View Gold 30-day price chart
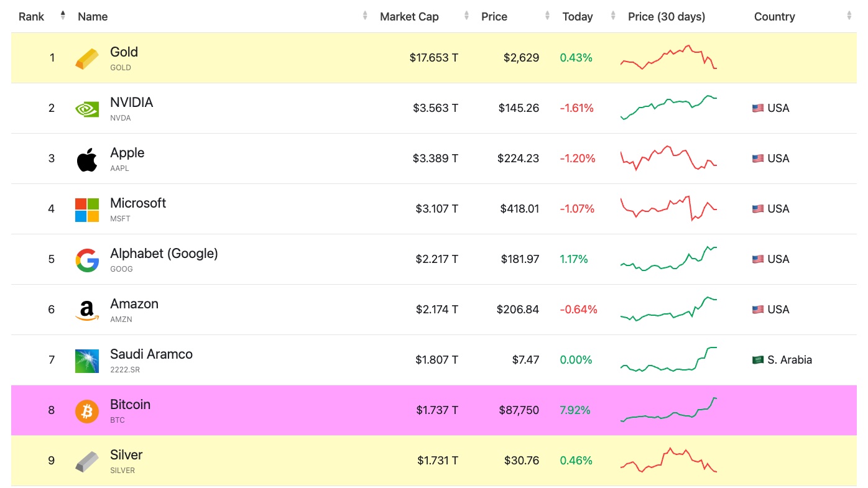868x488 pixels. point(668,57)
